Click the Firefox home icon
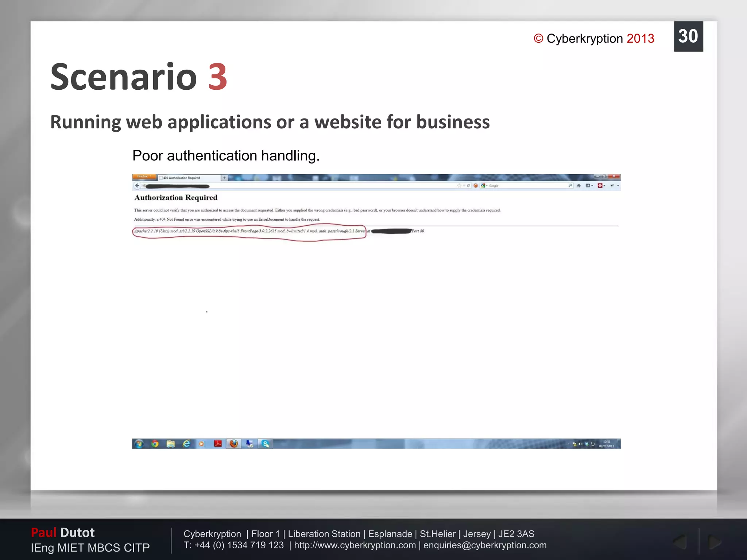Screen dimensions: 747x560 [578, 186]
